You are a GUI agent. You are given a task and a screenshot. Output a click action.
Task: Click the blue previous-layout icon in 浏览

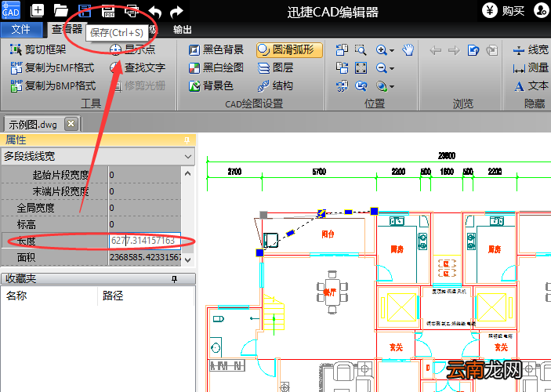click(x=473, y=50)
